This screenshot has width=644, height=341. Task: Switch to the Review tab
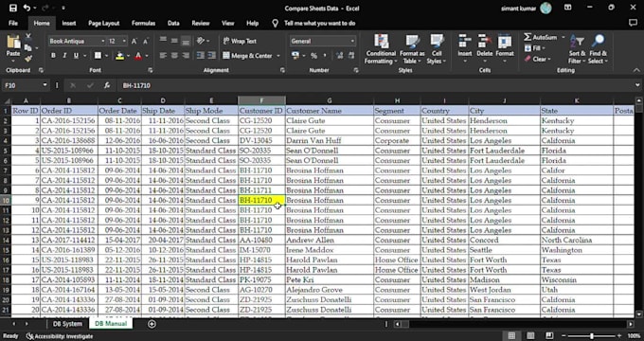[x=201, y=24]
